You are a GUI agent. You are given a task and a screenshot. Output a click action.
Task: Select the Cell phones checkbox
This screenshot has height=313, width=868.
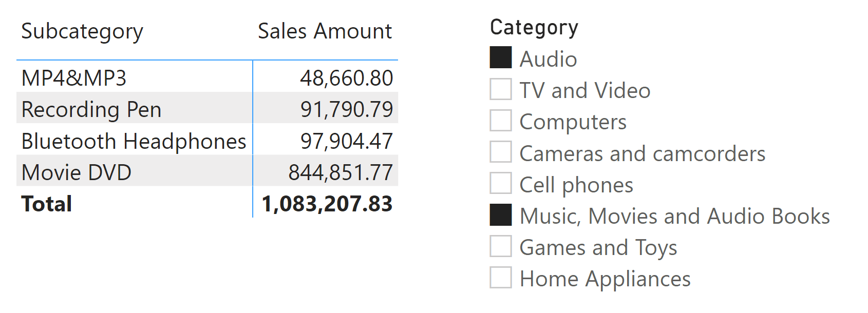click(x=501, y=183)
